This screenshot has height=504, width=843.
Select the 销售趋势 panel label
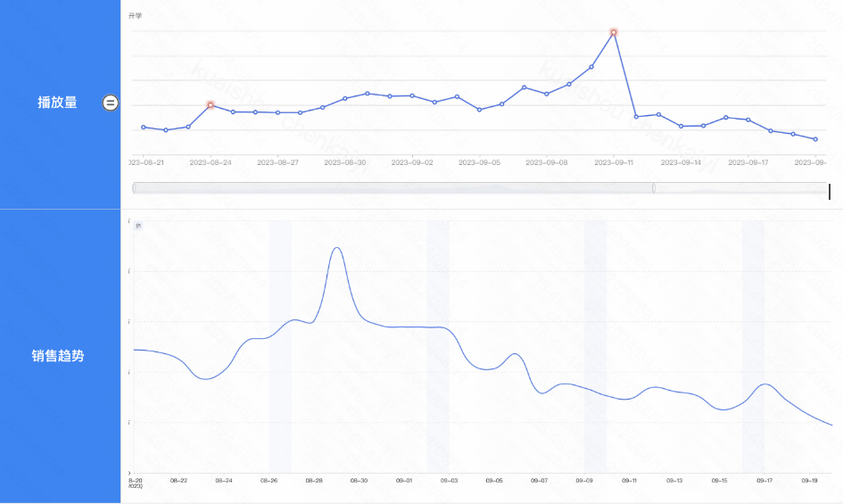point(57,356)
